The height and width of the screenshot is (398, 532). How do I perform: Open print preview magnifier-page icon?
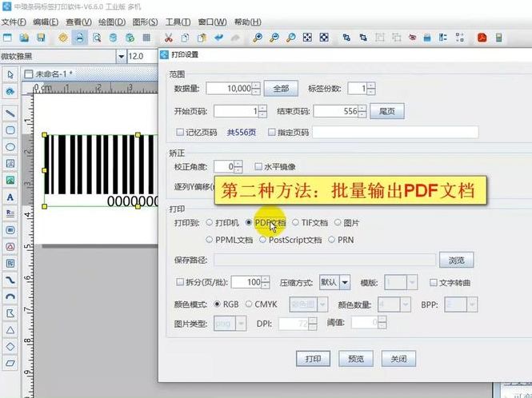click(97, 38)
